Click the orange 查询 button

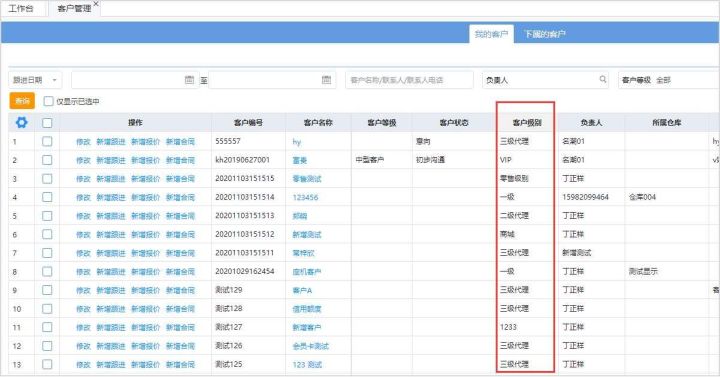click(22, 101)
